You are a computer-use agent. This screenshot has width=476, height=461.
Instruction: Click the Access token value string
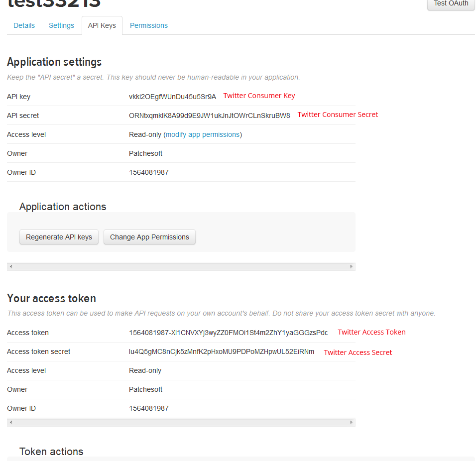[228, 333]
